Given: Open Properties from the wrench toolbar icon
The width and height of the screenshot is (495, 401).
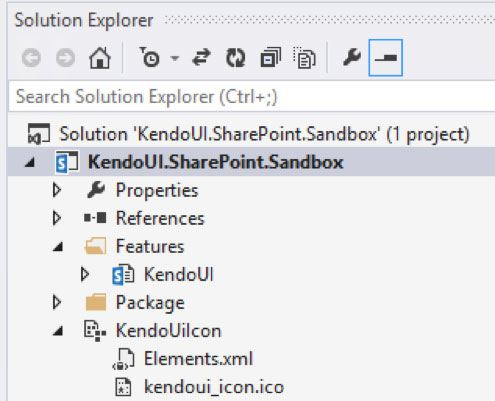Looking at the screenshot, I should [x=352, y=57].
